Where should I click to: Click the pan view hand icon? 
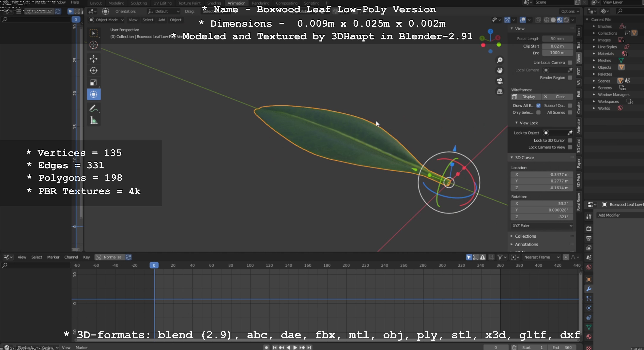(499, 71)
